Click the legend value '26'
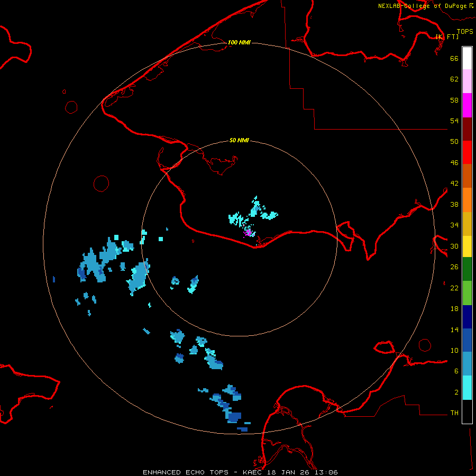The image size is (476, 476). 454,267
